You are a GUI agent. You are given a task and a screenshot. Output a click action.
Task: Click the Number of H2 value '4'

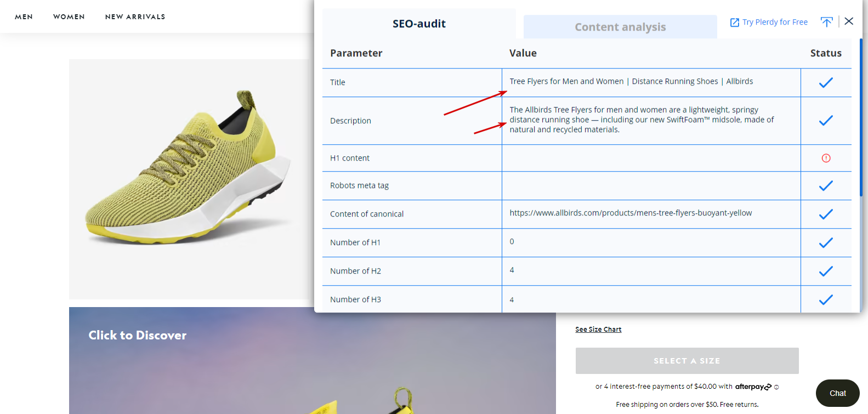click(x=512, y=270)
